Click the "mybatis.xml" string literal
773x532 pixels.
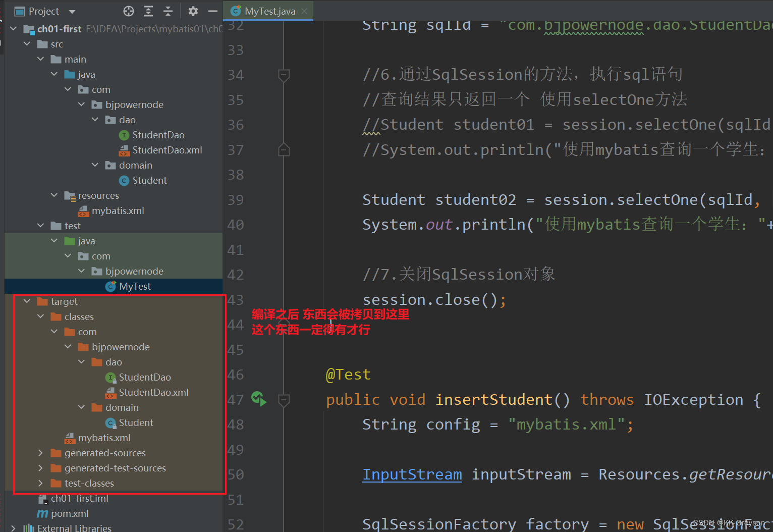567,424
